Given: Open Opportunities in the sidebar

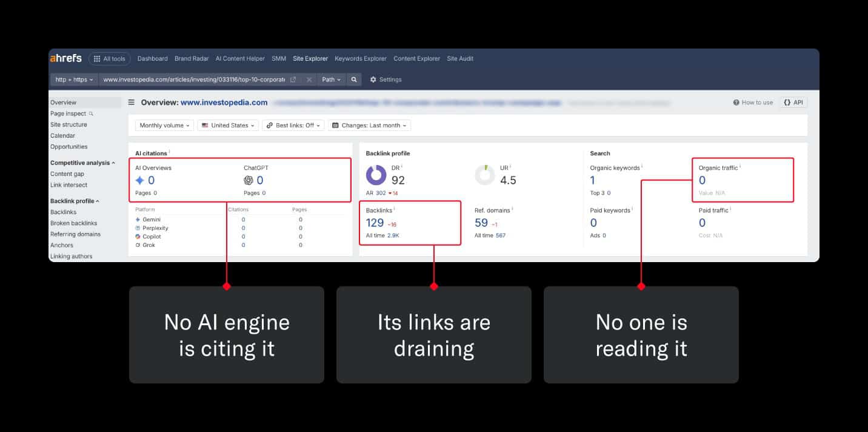Looking at the screenshot, I should [69, 146].
